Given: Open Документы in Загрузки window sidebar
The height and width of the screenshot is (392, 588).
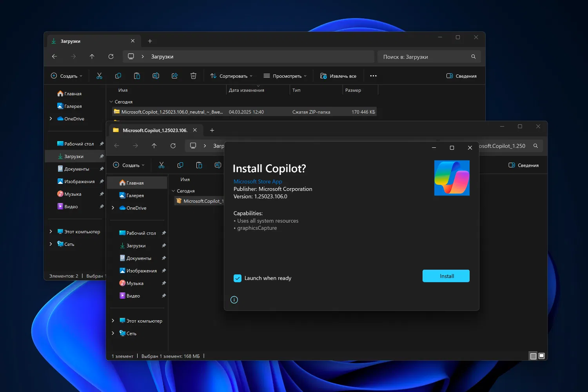Looking at the screenshot, I should (x=73, y=169).
